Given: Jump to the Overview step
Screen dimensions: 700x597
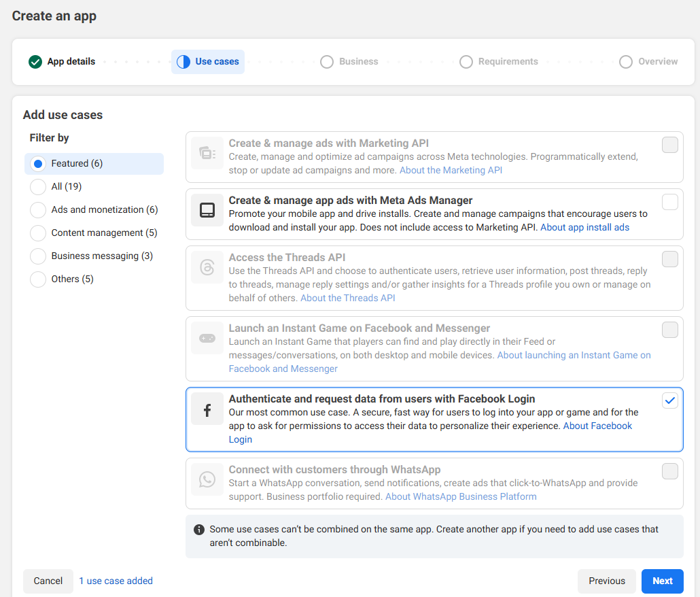Looking at the screenshot, I should 648,62.
